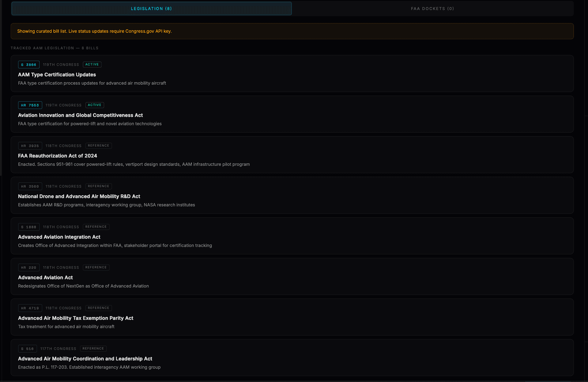
Task: Click the HR 7553 bill badge
Action: point(30,105)
